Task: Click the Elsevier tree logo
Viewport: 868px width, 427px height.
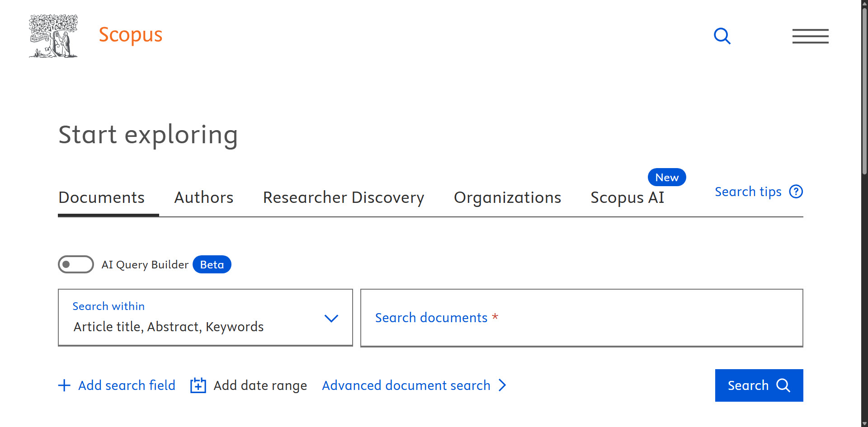Action: coord(53,36)
